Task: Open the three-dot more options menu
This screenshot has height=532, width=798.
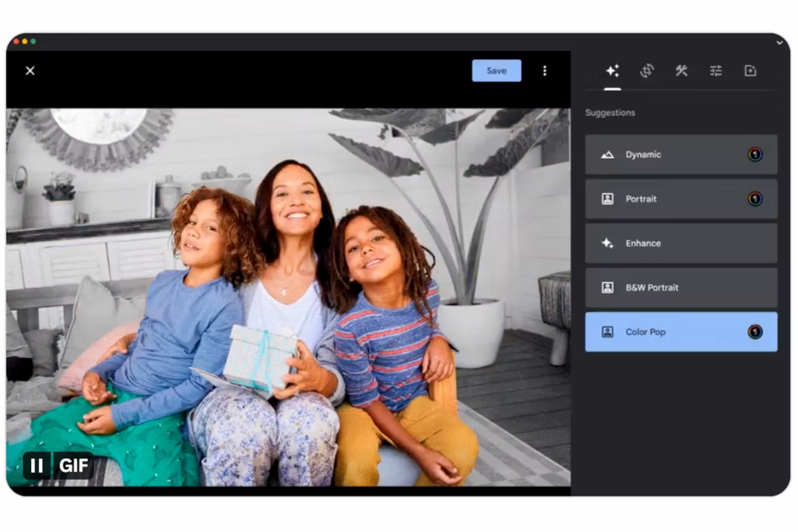Action: (544, 71)
